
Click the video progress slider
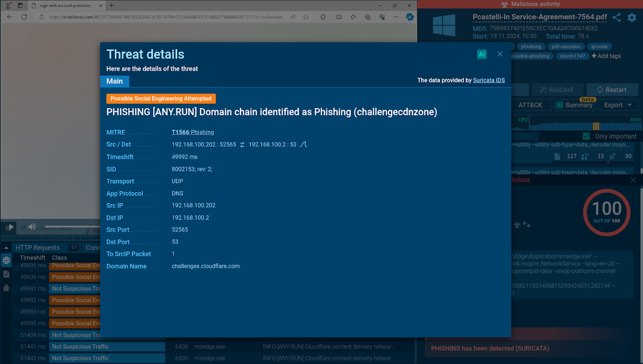click(x=72, y=226)
